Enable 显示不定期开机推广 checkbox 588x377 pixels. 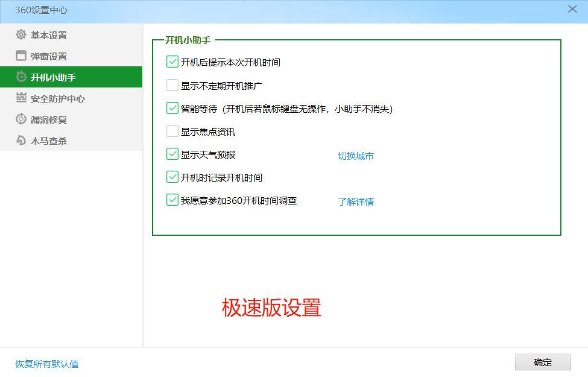tap(172, 85)
